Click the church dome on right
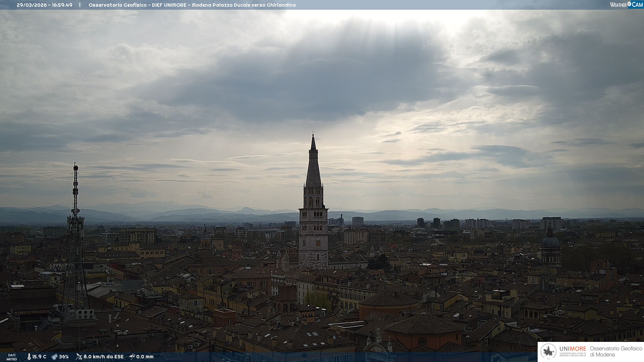The image size is (644, 362). click(x=550, y=241)
